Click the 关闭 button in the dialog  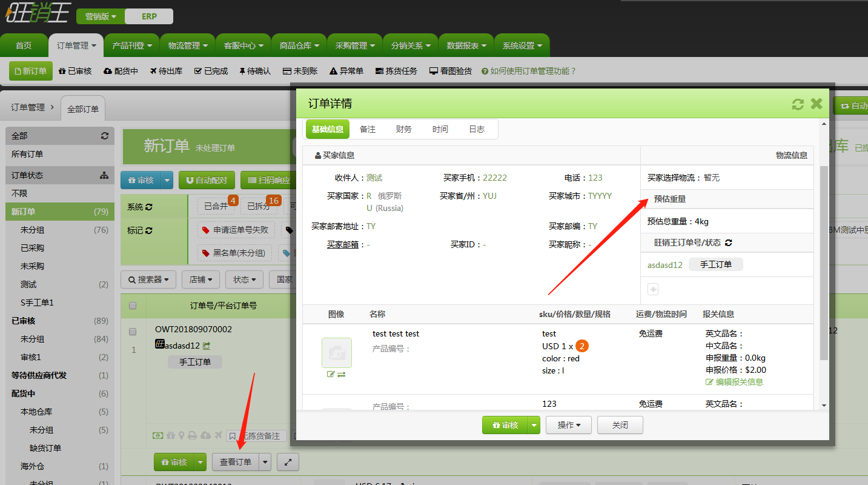pos(620,425)
